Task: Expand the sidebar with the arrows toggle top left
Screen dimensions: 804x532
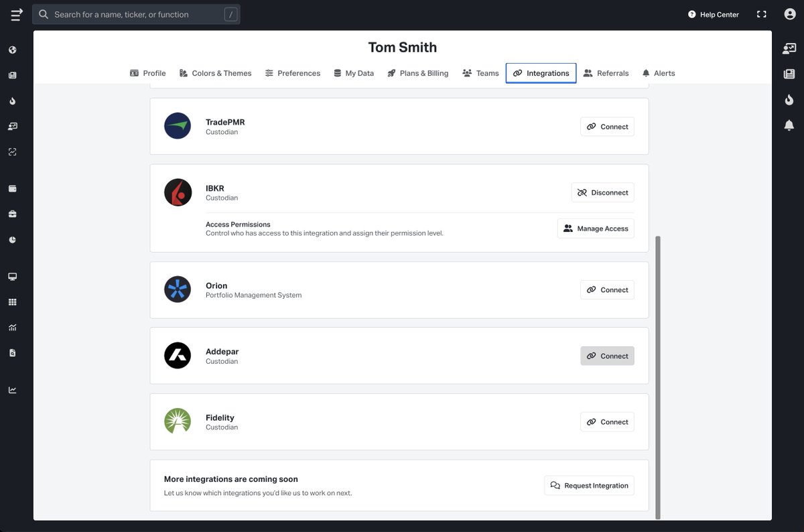Action: [16, 14]
